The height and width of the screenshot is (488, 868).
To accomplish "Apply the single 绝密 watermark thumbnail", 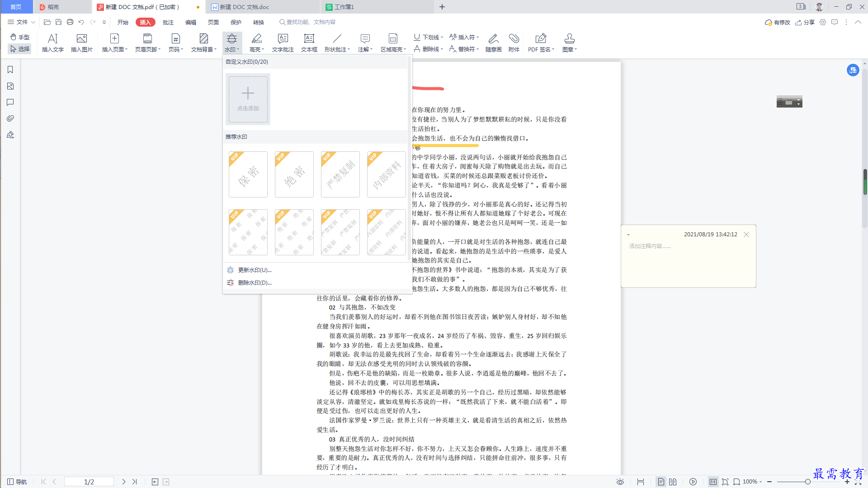I will [294, 174].
